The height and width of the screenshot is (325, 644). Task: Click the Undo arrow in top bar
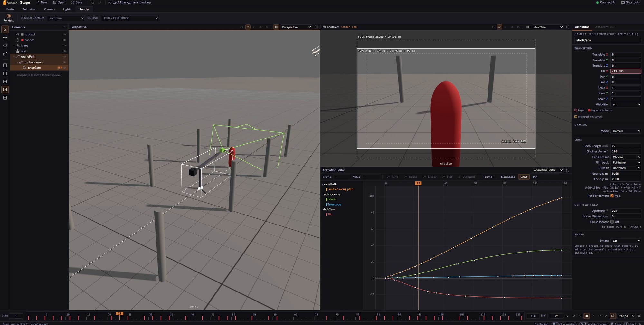[93, 2]
